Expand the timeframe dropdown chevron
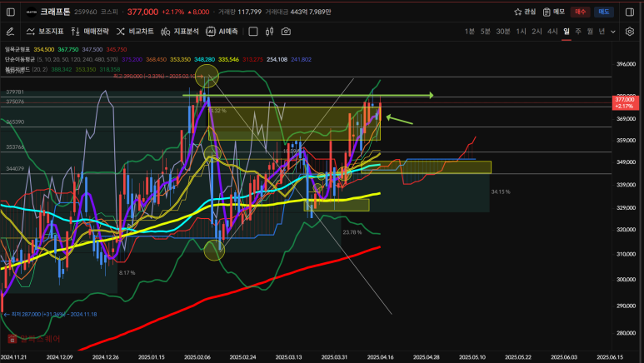The height and width of the screenshot is (363, 644). click(x=613, y=32)
